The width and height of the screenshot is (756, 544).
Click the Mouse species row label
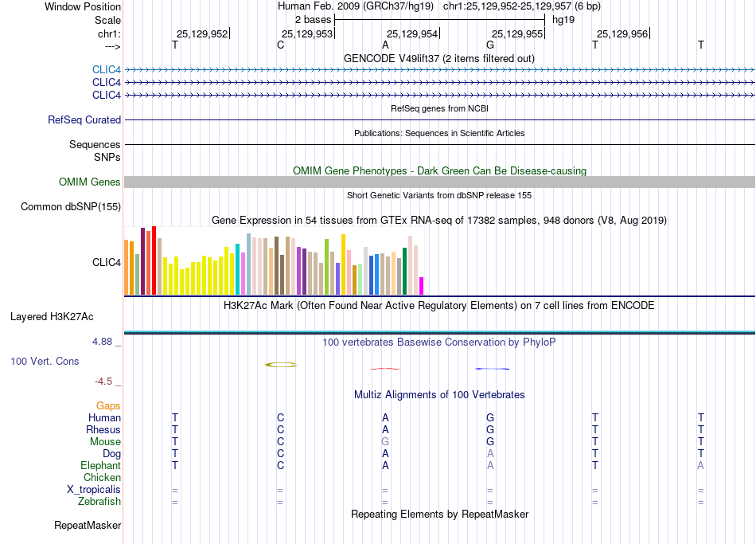point(105,442)
